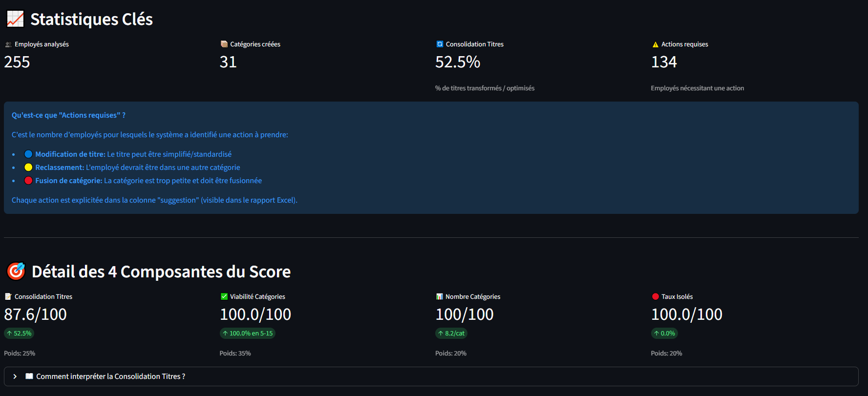Click the 8.2/cat green badge
Screen dimensions: 868x396
point(451,333)
